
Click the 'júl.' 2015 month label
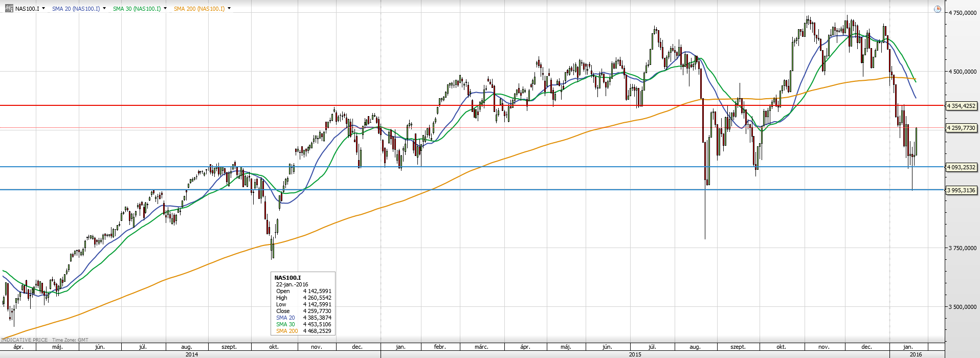652,347
